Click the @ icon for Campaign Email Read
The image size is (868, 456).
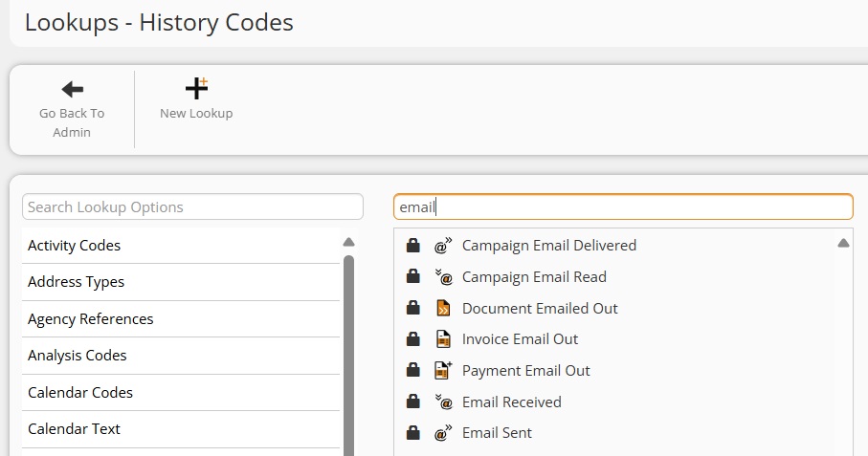443,276
